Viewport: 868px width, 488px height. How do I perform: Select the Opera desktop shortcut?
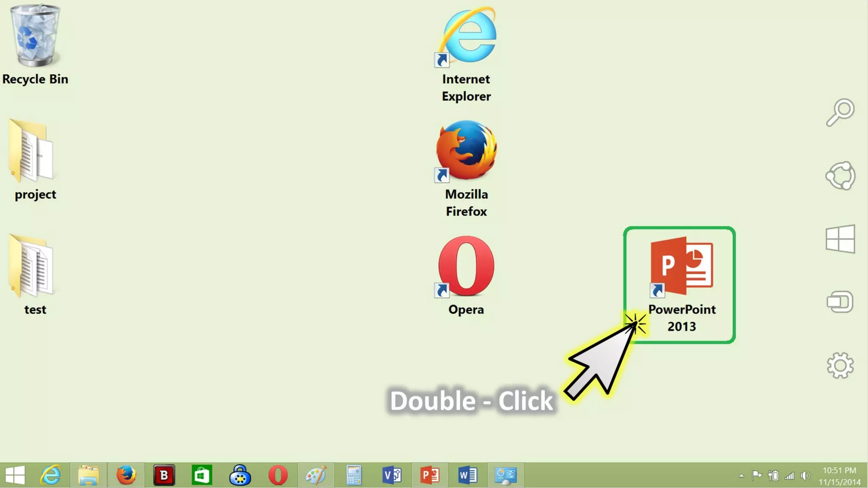point(466,267)
